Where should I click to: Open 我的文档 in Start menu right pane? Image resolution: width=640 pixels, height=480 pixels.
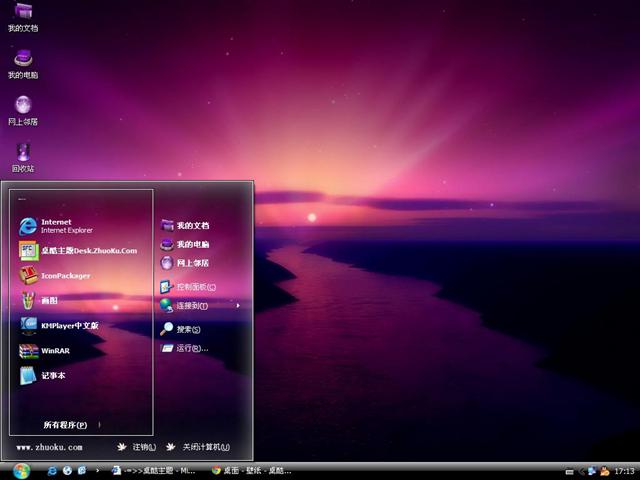[x=190, y=226]
